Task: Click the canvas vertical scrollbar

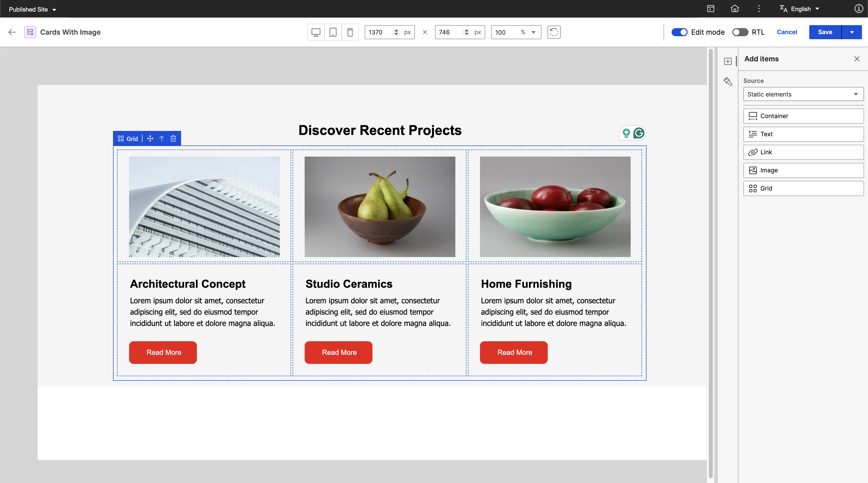Action: click(x=710, y=263)
